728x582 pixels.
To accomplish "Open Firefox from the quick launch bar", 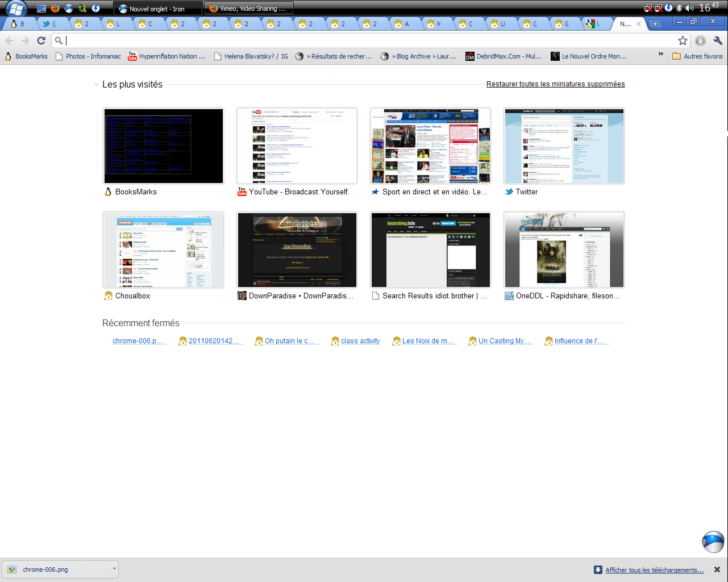I will tap(55, 9).
